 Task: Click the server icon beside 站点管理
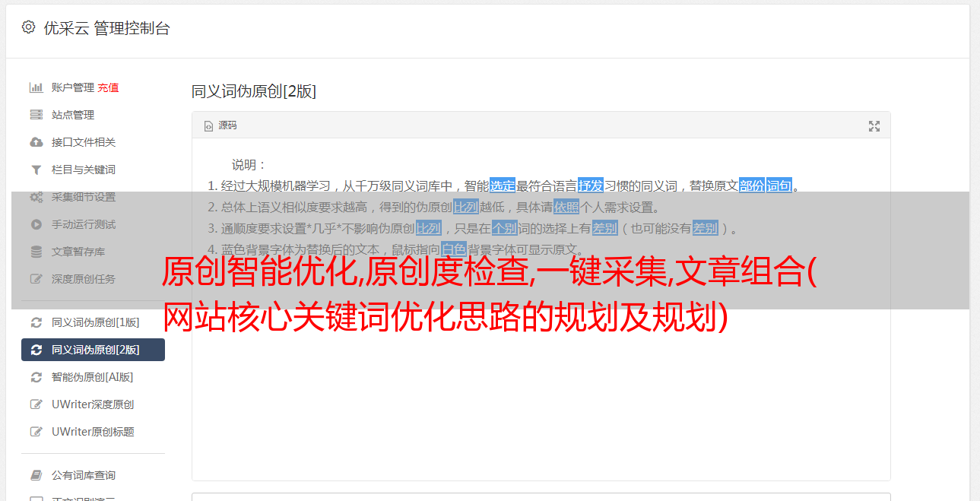[x=36, y=115]
